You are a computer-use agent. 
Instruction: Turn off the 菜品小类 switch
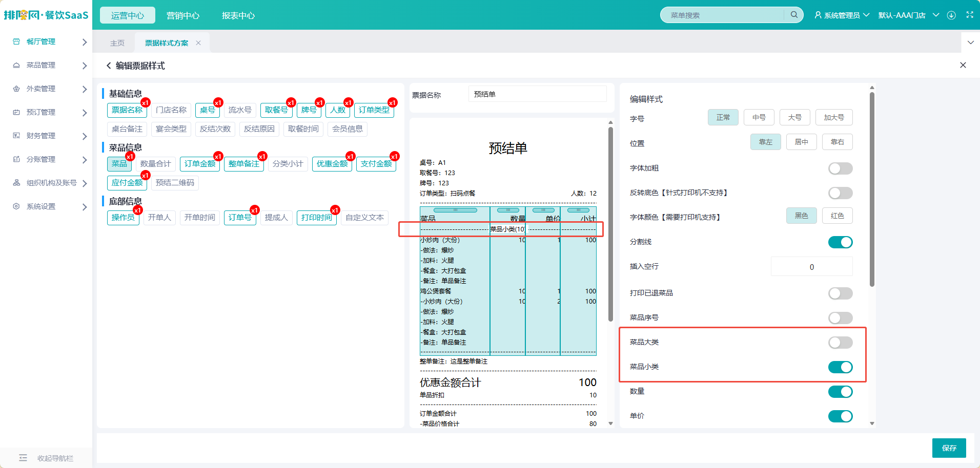pyautogui.click(x=840, y=367)
